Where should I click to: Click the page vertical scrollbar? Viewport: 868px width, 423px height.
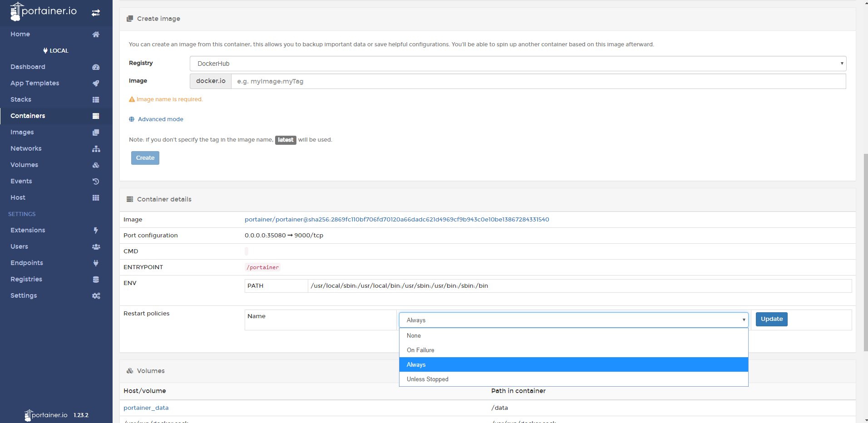click(866, 252)
